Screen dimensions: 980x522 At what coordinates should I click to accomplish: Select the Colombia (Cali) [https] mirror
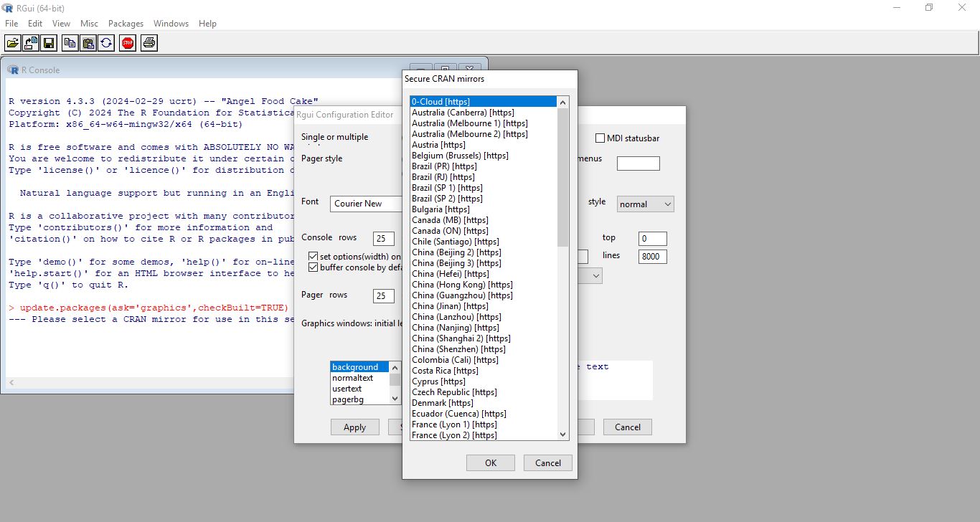(x=484, y=360)
